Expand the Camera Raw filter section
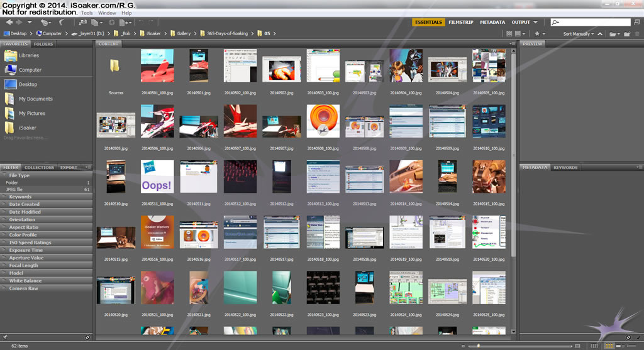644x350 pixels. (x=46, y=288)
